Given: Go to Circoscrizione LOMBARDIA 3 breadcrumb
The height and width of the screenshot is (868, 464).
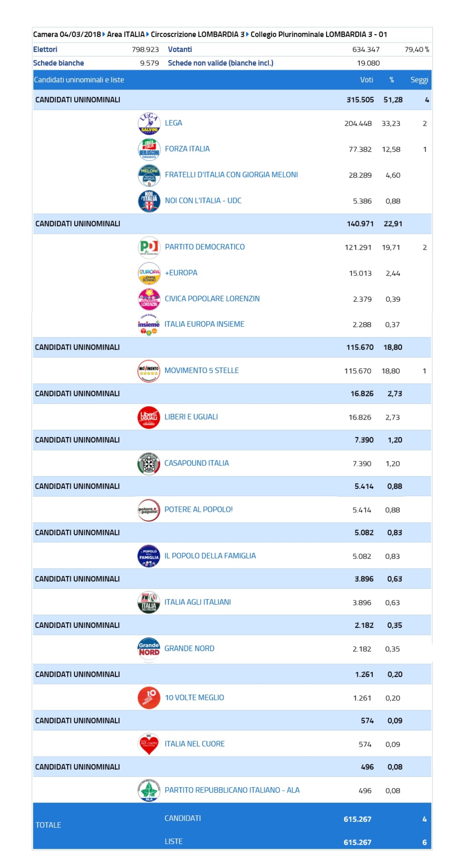Looking at the screenshot, I should [x=197, y=34].
